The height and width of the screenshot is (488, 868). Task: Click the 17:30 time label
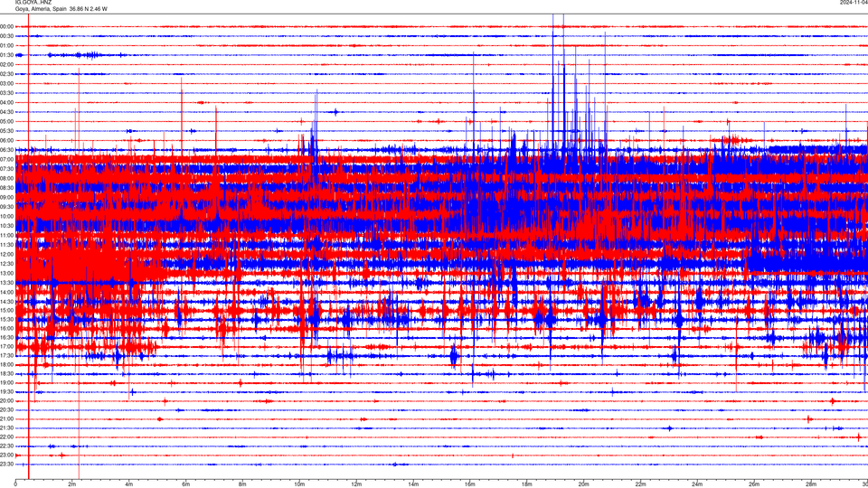point(6,356)
